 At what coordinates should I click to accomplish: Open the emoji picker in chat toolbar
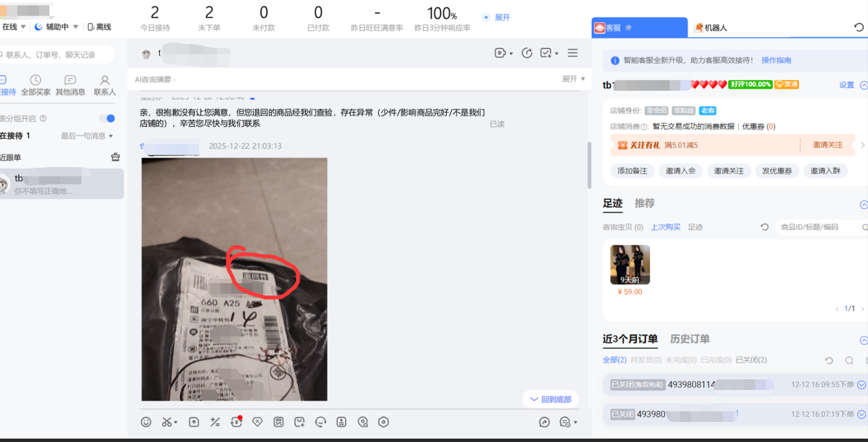(146, 422)
